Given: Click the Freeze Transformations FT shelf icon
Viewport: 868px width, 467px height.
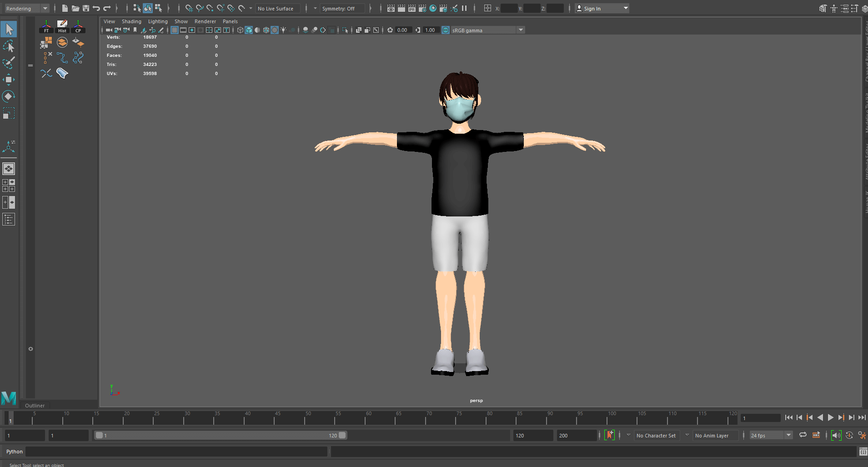Looking at the screenshot, I should [x=46, y=27].
